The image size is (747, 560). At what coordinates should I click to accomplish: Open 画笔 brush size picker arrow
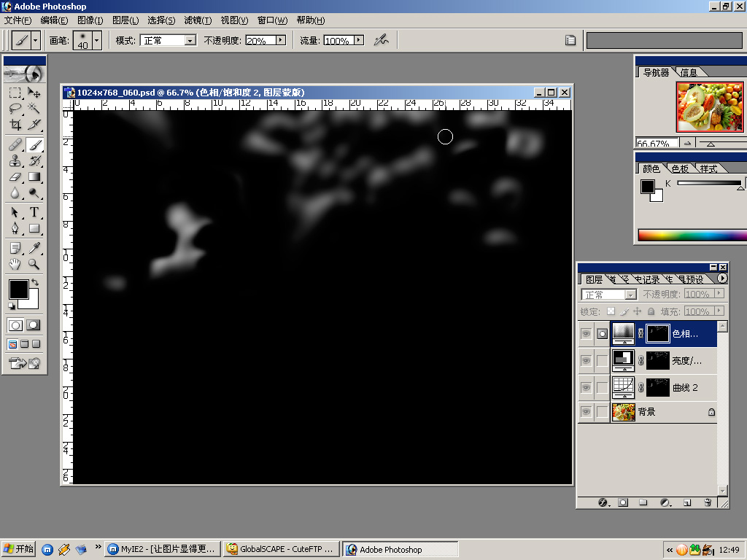coord(97,41)
